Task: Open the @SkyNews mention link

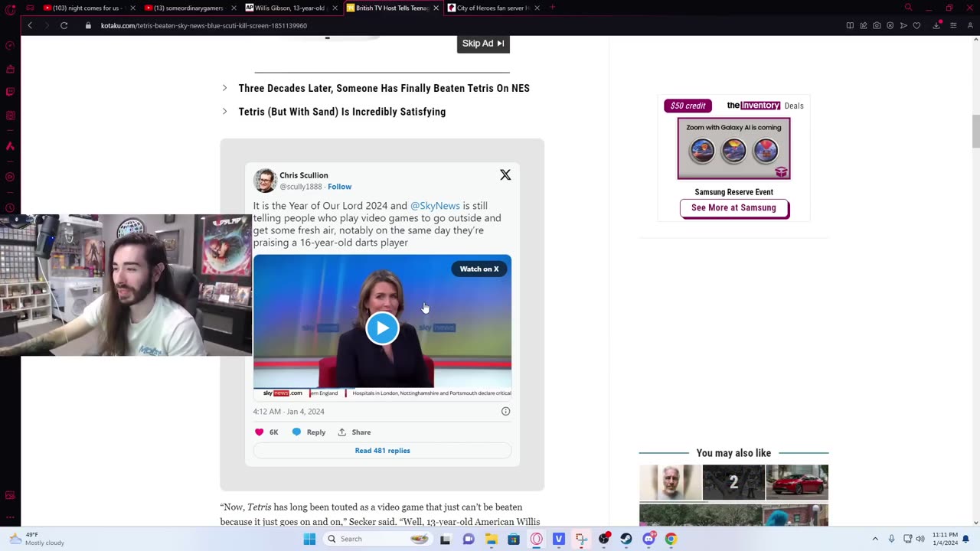Action: [x=435, y=206]
